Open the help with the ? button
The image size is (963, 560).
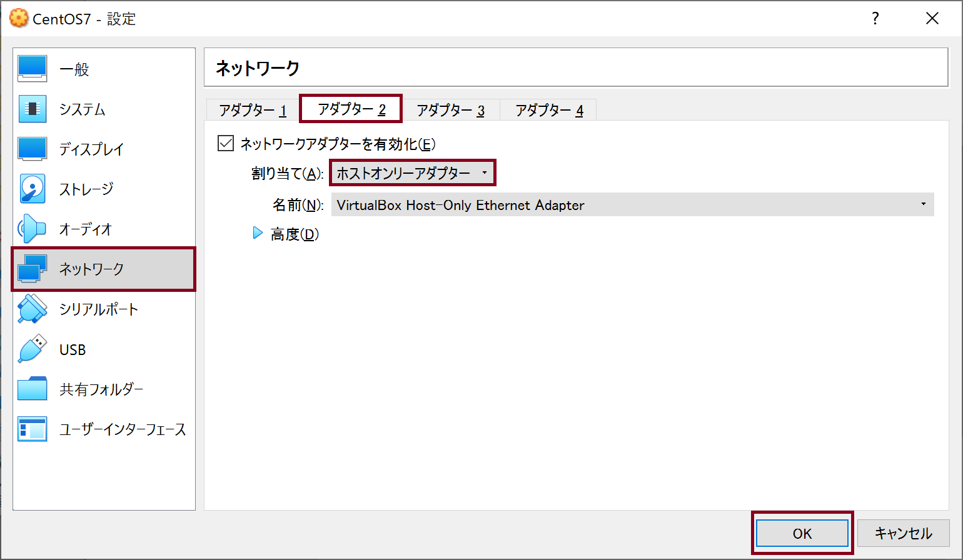(875, 19)
